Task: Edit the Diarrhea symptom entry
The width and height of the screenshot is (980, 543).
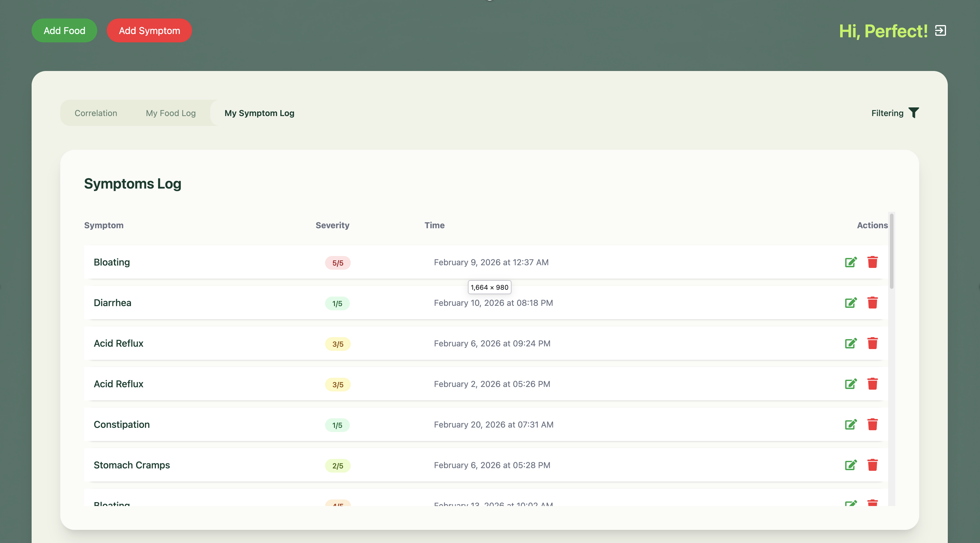Action: pos(851,303)
